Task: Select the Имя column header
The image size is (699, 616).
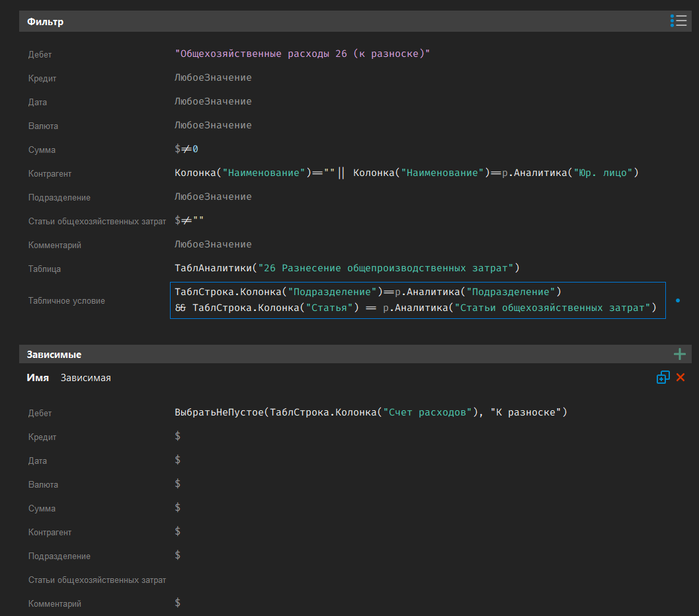Action: [38, 376]
